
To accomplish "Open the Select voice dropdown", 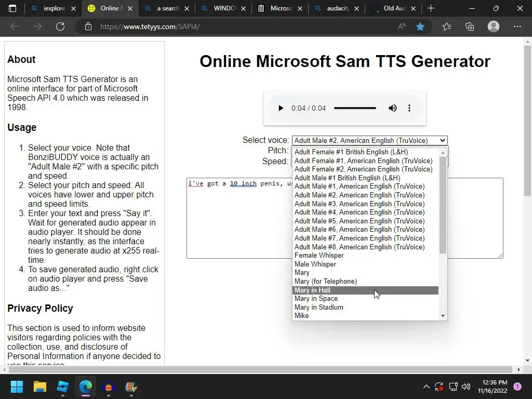I will (x=370, y=140).
